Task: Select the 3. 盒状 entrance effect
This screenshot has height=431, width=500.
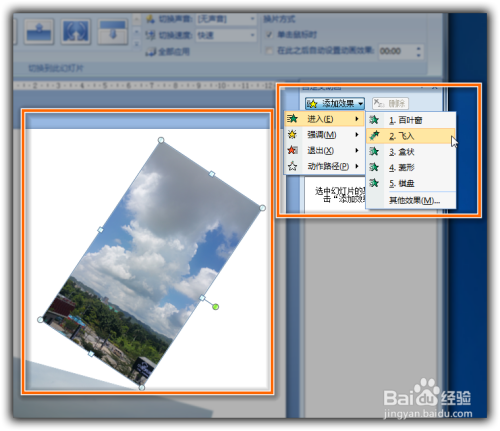Action: [x=411, y=152]
